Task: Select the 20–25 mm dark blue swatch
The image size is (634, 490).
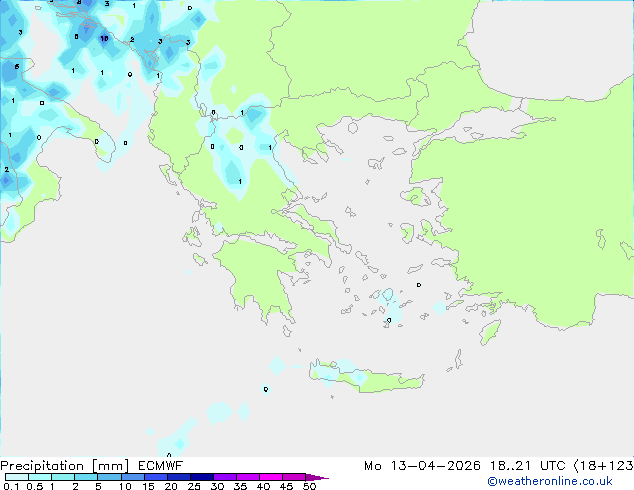Action: tap(179, 477)
